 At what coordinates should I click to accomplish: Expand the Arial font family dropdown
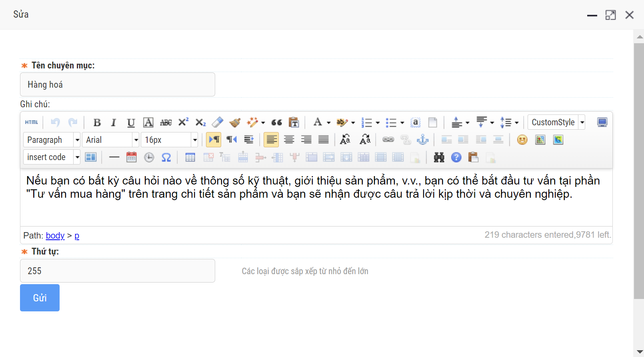tap(136, 140)
